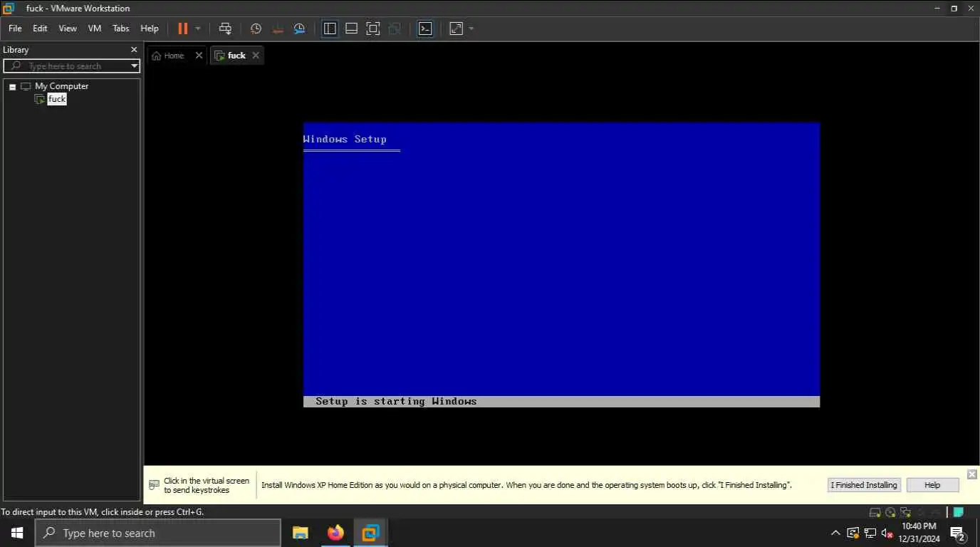This screenshot has height=547, width=980.
Task: Open the snapshot manager
Action: [x=300, y=28]
